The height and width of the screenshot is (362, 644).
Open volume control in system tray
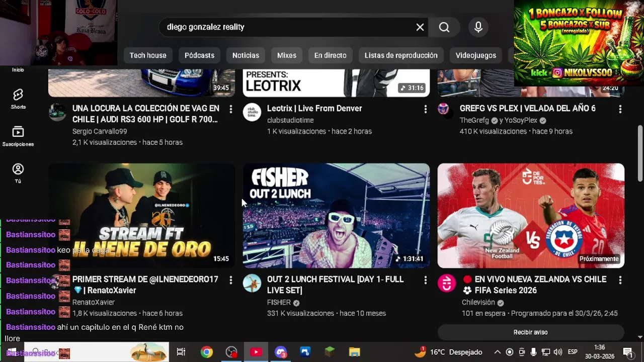tap(558, 352)
